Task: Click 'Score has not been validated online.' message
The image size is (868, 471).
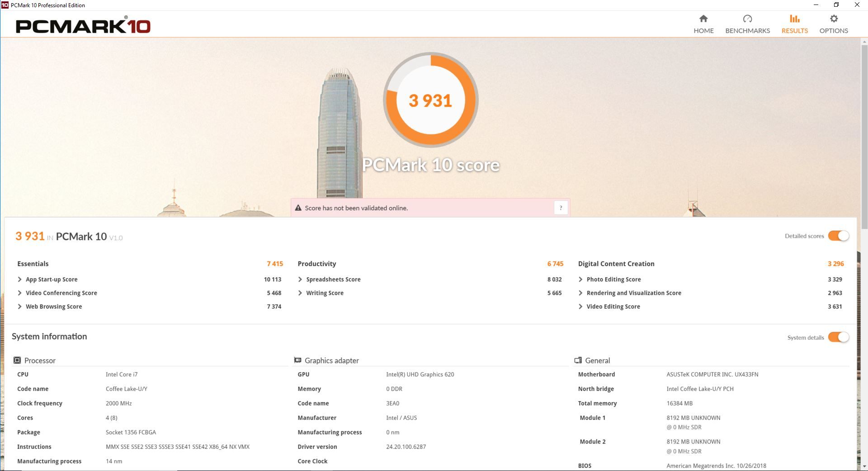Action: (356, 208)
